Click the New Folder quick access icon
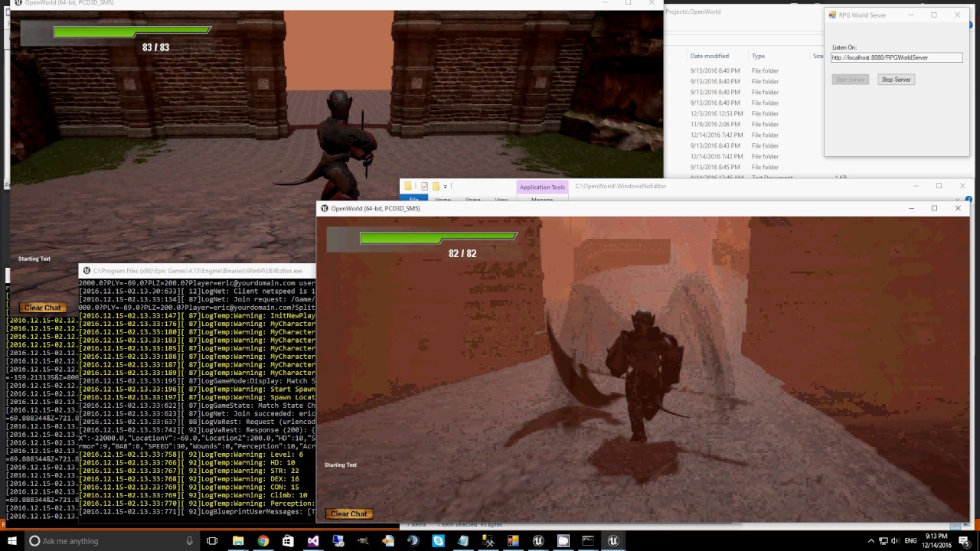This screenshot has width=980, height=551. point(436,186)
